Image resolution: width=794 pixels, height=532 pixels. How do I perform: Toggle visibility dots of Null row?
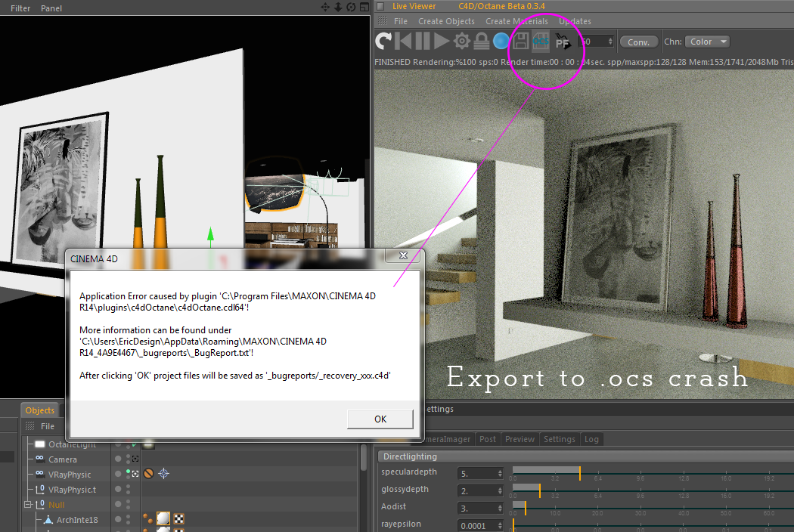[128, 505]
